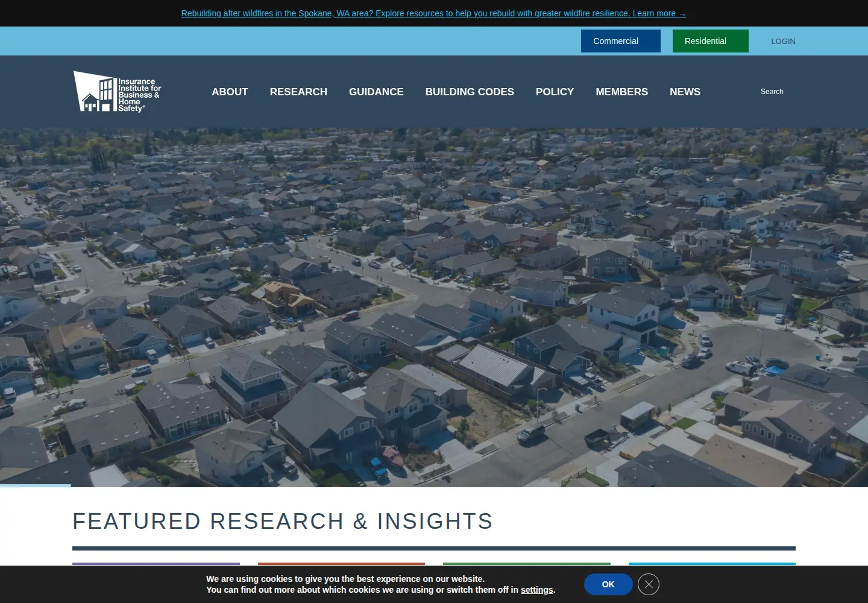Click the Commercial button
Screen dimensions: 868x603
tap(621, 41)
